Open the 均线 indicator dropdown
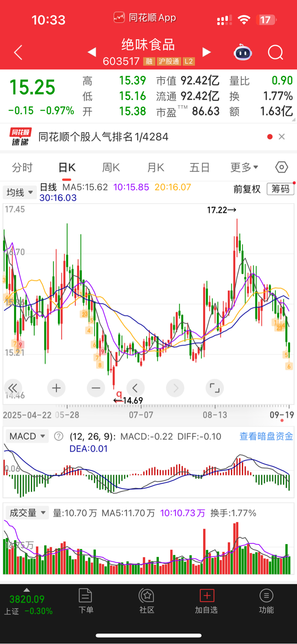The width and height of the screenshot is (297, 644). tap(20, 192)
